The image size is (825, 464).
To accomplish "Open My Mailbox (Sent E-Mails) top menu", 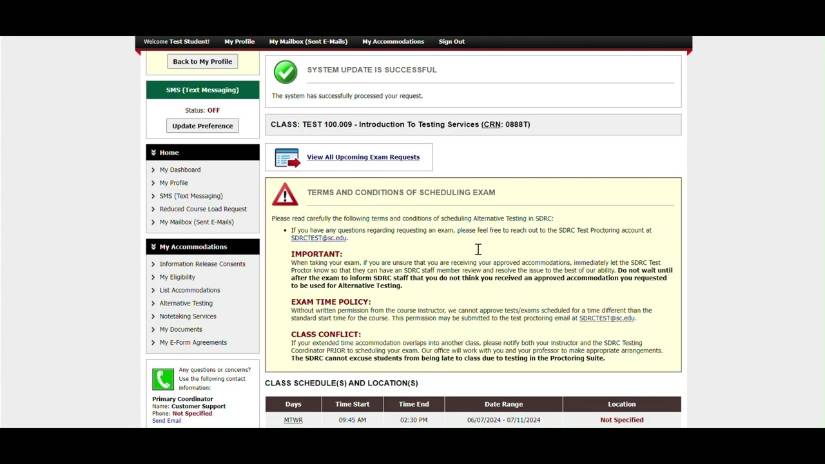I will point(308,42).
